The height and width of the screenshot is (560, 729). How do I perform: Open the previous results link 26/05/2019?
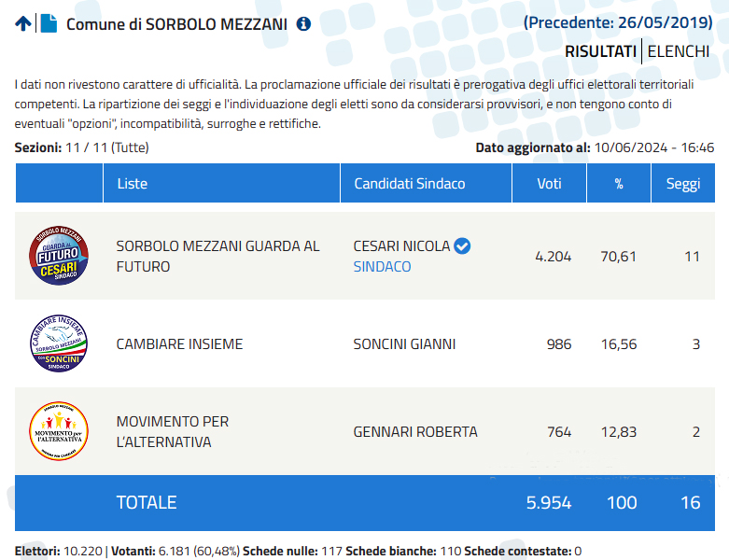pos(618,22)
